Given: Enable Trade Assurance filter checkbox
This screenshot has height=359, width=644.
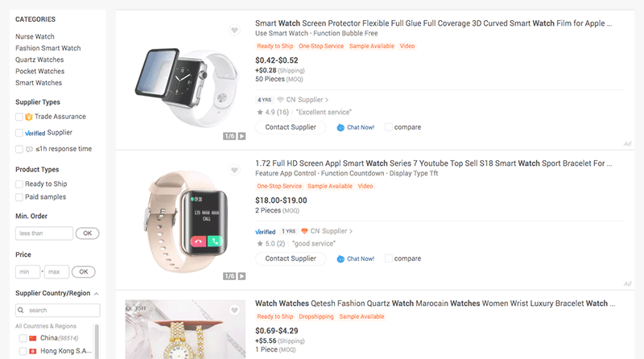Looking at the screenshot, I should pyautogui.click(x=19, y=117).
